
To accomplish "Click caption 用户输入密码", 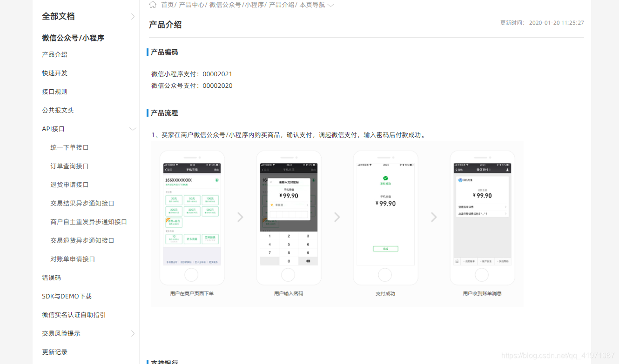I will 289,293.
